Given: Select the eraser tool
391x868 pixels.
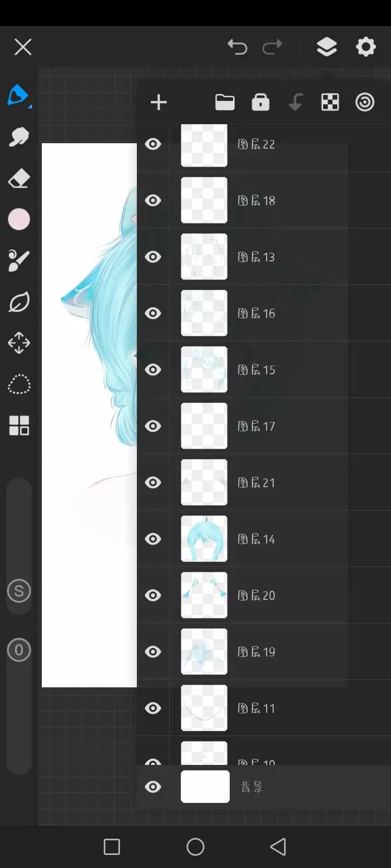Looking at the screenshot, I should 19,178.
